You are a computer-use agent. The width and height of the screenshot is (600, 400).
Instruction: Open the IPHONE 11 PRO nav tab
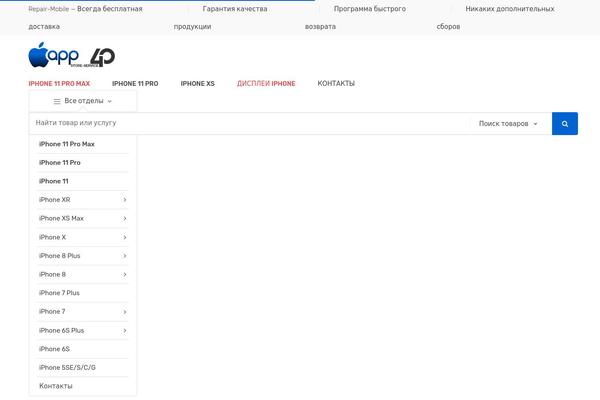135,83
